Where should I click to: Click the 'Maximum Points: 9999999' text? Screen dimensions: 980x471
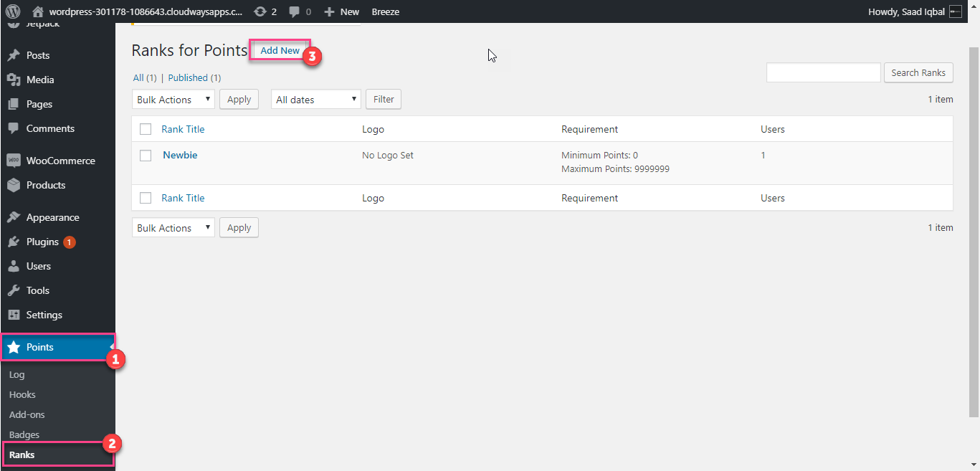[x=615, y=169]
